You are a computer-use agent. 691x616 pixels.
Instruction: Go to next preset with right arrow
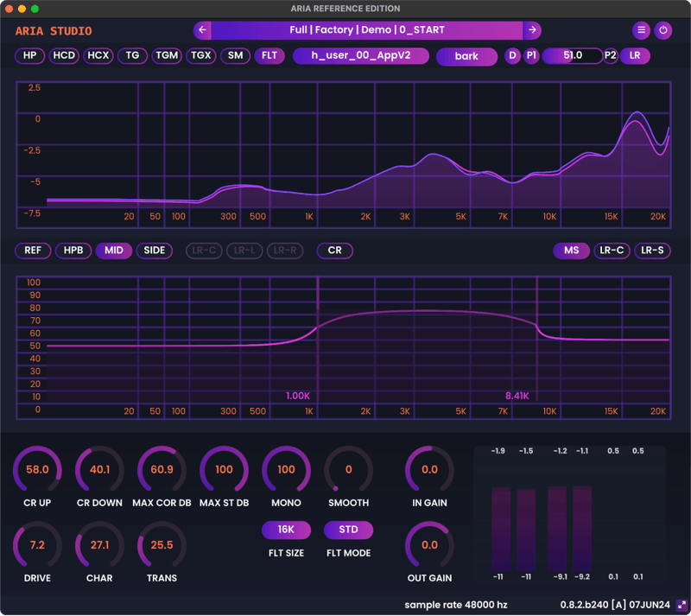532,30
